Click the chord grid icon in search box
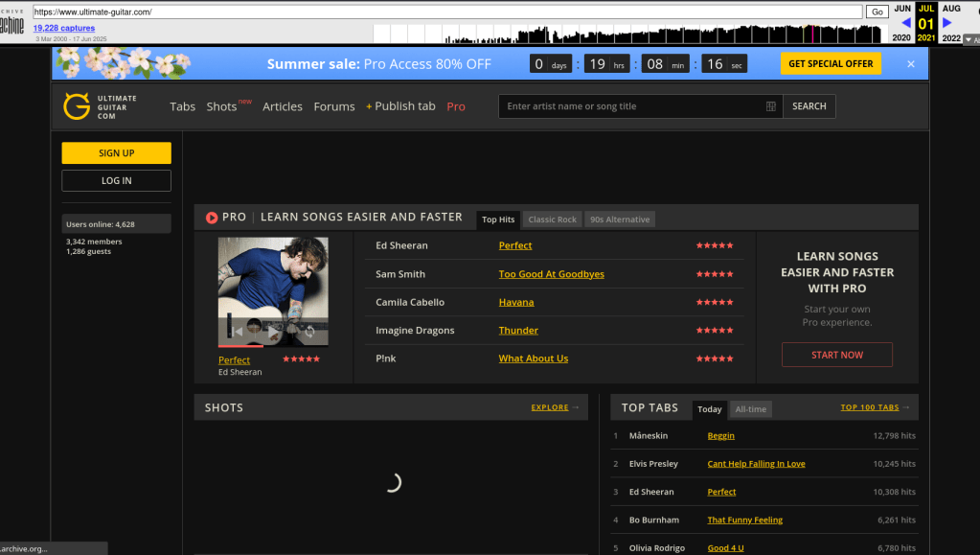980x555 pixels. pyautogui.click(x=771, y=106)
